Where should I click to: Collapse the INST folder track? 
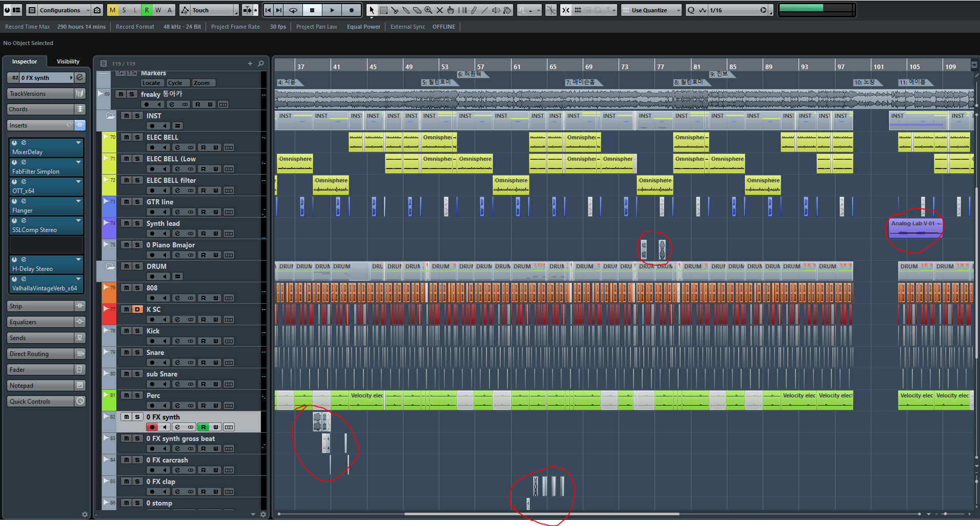click(110, 116)
